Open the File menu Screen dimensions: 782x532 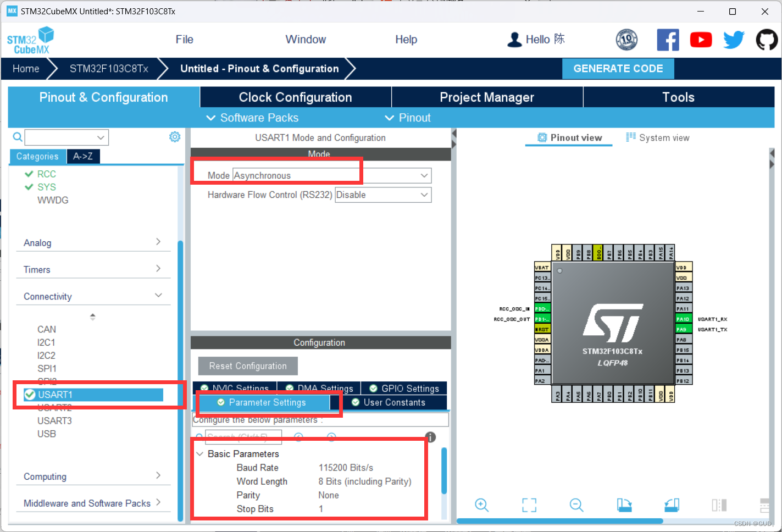coord(184,40)
